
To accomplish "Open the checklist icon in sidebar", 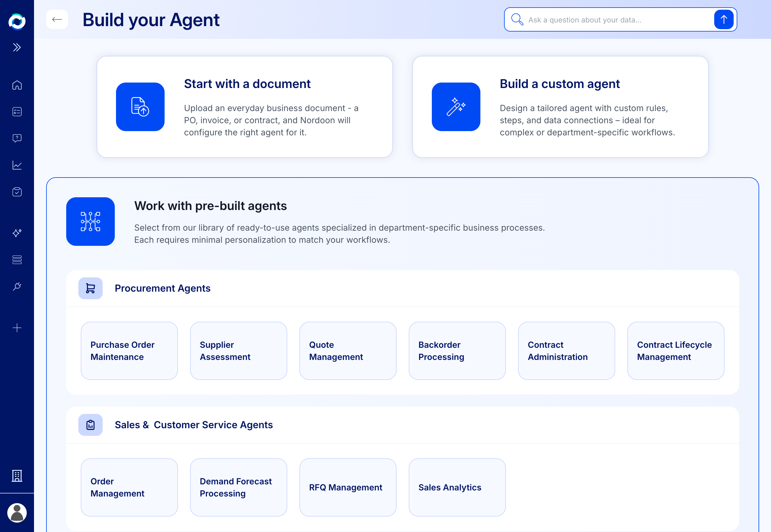I will pos(17,112).
